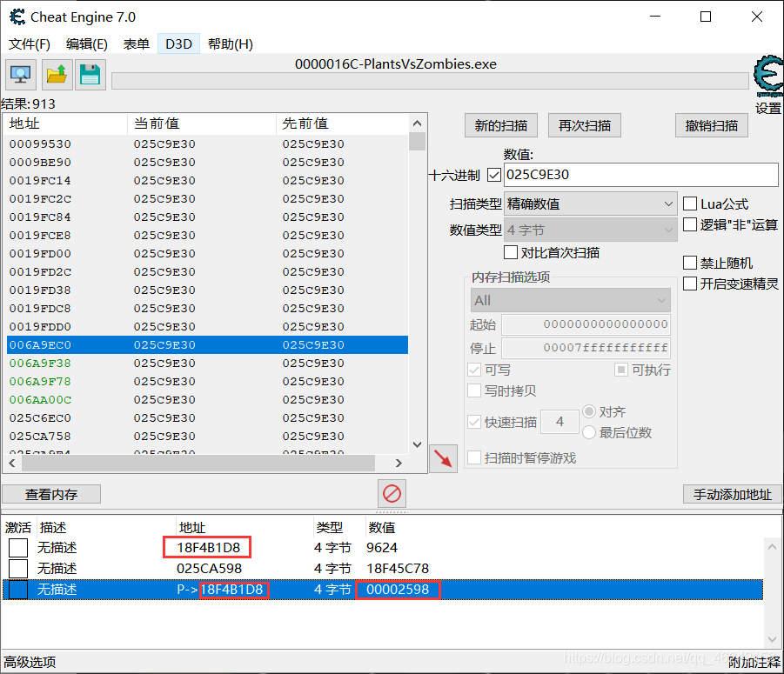
Task: Toggle activation for the 18F4B1D8 entry
Action: [x=18, y=548]
